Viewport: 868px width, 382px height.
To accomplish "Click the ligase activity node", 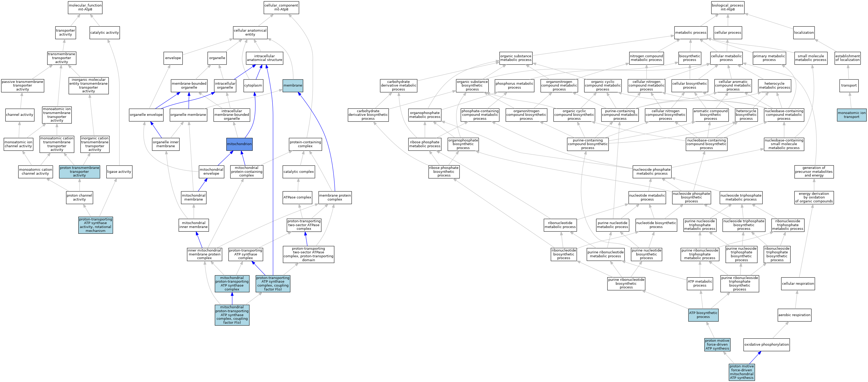I will pyautogui.click(x=119, y=172).
